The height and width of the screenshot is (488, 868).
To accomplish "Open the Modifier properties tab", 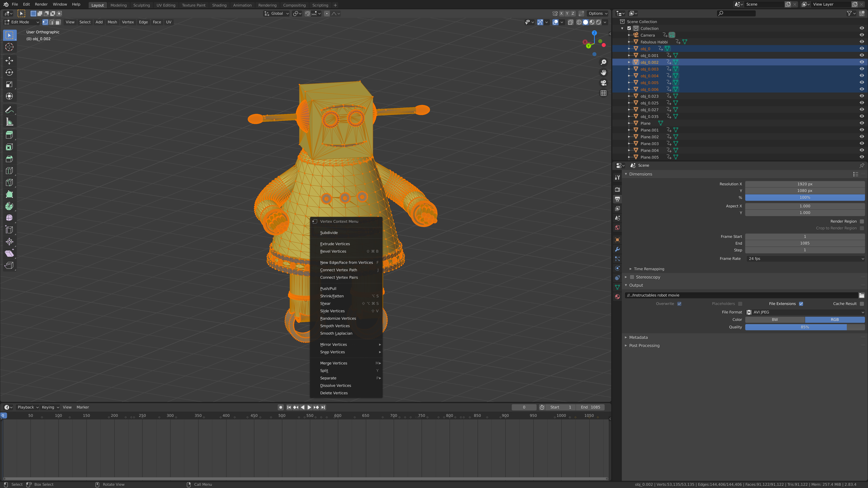I will [x=617, y=250].
